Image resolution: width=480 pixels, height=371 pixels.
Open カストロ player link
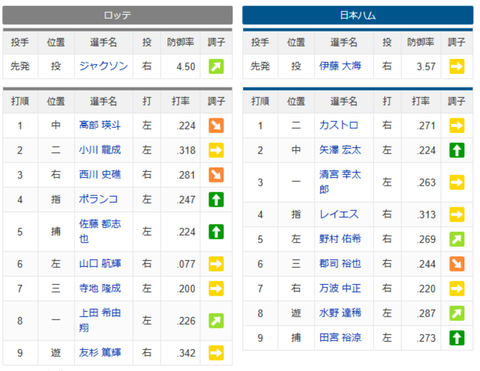point(339,125)
